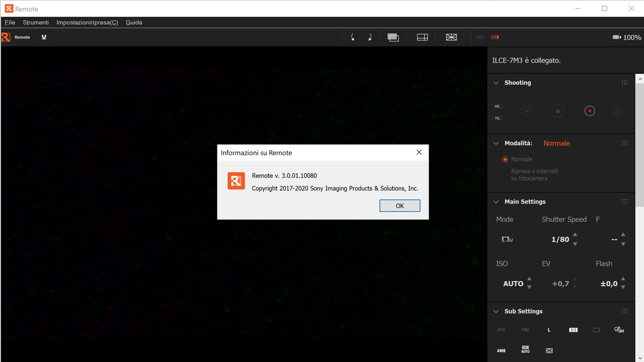The height and width of the screenshot is (362, 644).
Task: Collapse the Shooting section
Action: pos(495,82)
